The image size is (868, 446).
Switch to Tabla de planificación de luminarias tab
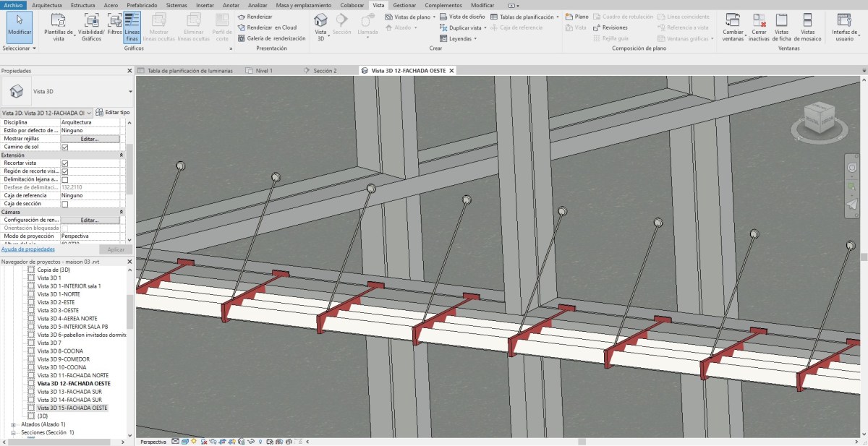[190, 71]
